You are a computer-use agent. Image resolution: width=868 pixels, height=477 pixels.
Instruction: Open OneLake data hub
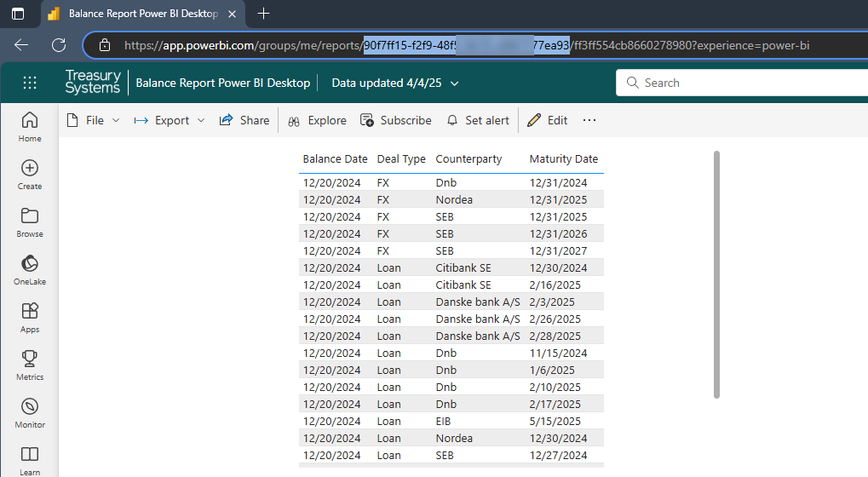(x=29, y=270)
